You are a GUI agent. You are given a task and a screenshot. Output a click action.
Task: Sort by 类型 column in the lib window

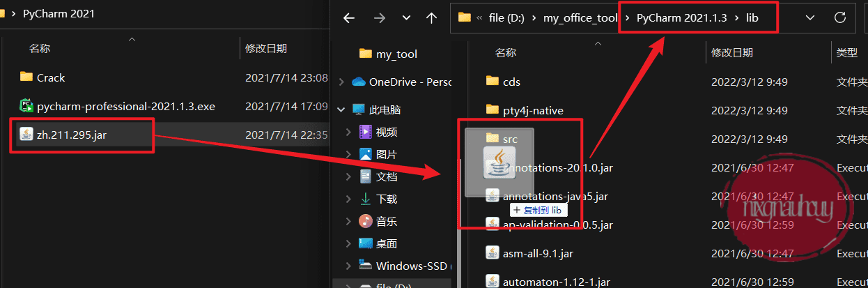click(846, 52)
